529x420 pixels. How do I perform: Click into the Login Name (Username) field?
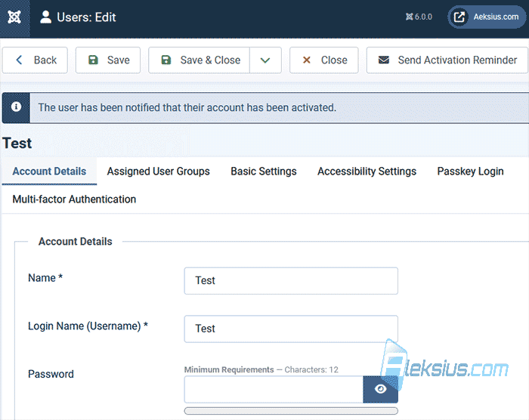(291, 329)
